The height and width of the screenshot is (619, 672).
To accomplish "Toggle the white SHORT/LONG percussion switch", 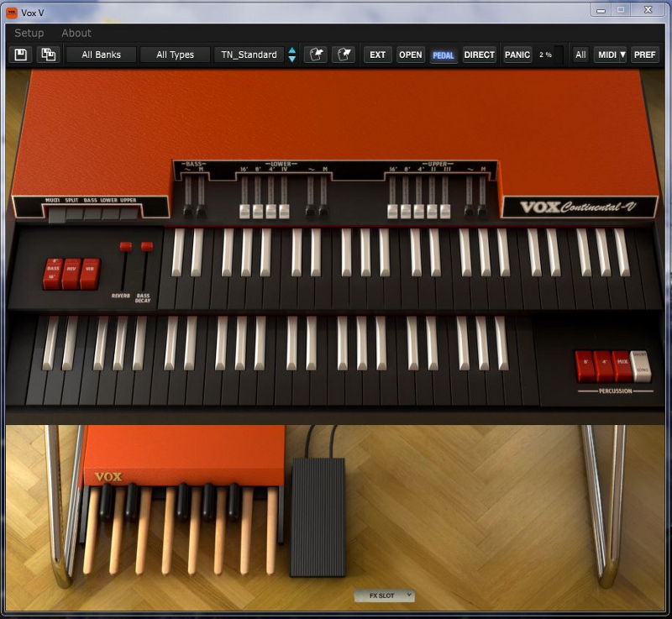I will coord(641,366).
